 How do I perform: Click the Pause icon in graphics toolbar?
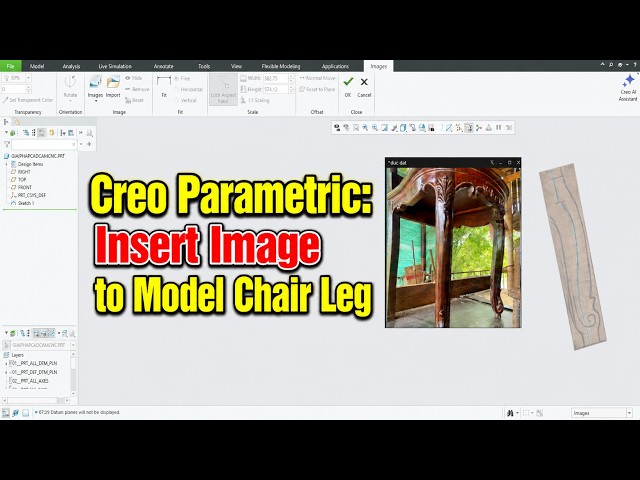click(498, 128)
